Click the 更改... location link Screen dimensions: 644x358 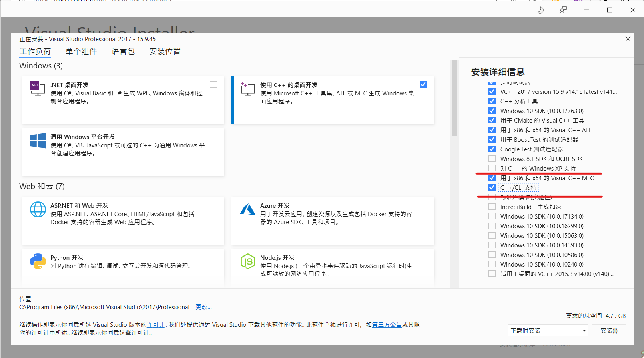tap(203, 307)
